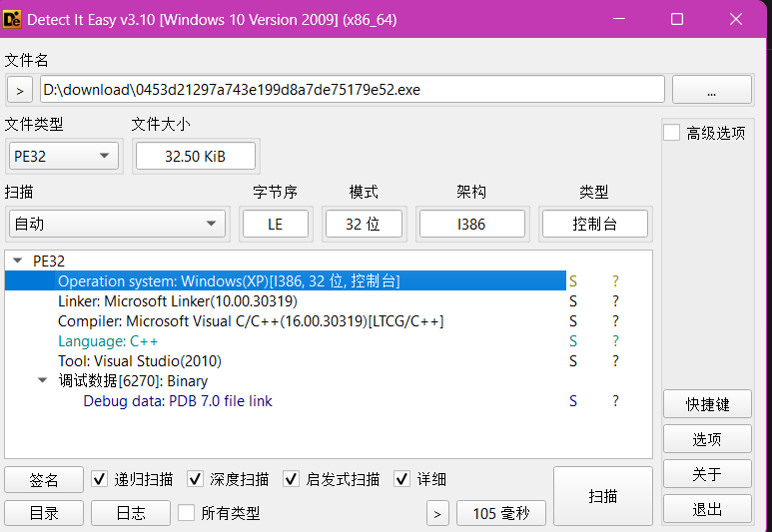Select the Operation system: Windows(XP) row
The image size is (772, 532).
(286, 281)
